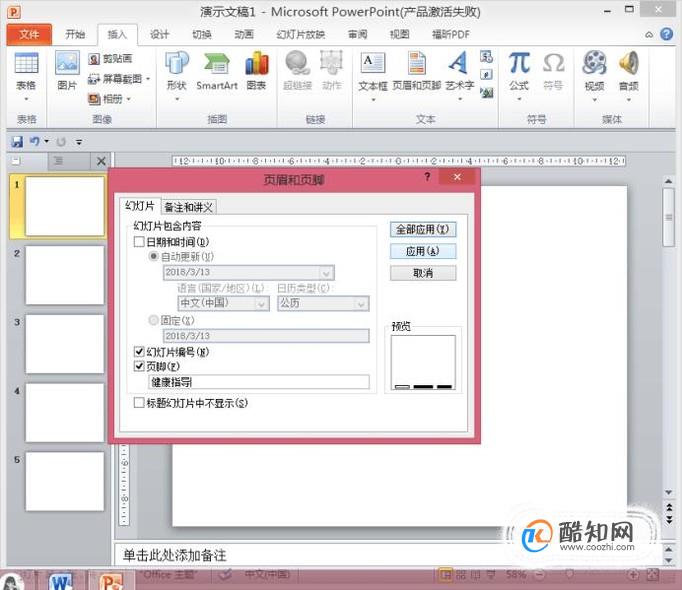Screen dimensions: 682x590
Task: Click the 动作 action icon
Action: click(x=331, y=71)
